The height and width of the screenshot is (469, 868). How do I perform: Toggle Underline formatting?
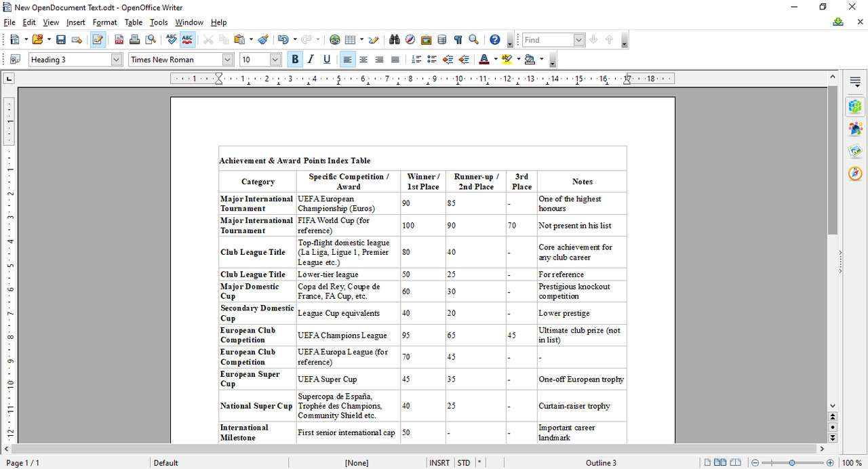click(x=327, y=60)
